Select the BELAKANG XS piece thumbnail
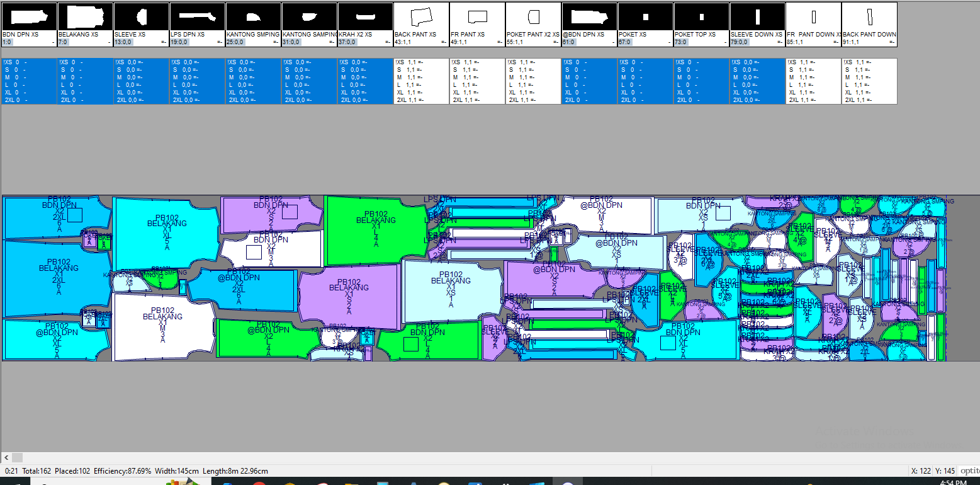The width and height of the screenshot is (980, 485). pos(85,16)
